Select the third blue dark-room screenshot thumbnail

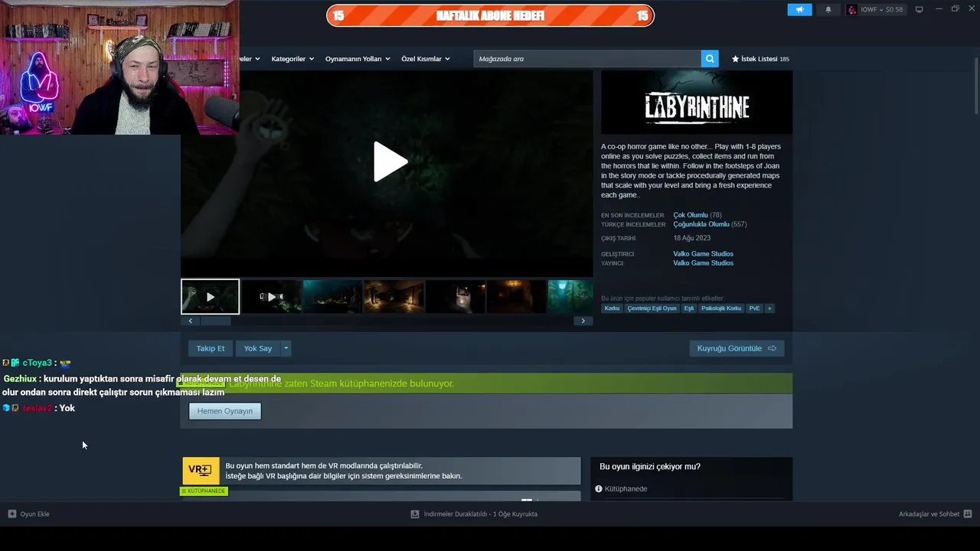point(332,296)
